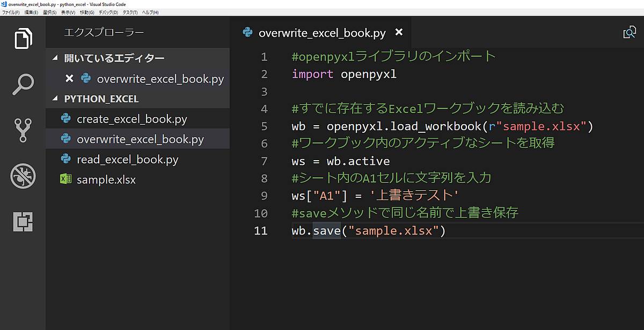The image size is (644, 330).
Task: Select the highlighted save text on line 11
Action: pos(327,231)
